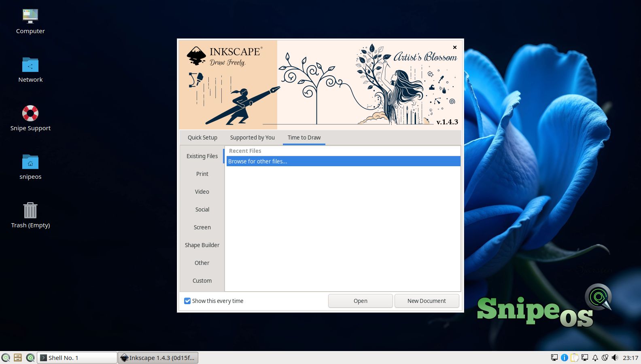This screenshot has width=641, height=364.
Task: Open the file drawer icon in taskbar
Action: point(18,358)
